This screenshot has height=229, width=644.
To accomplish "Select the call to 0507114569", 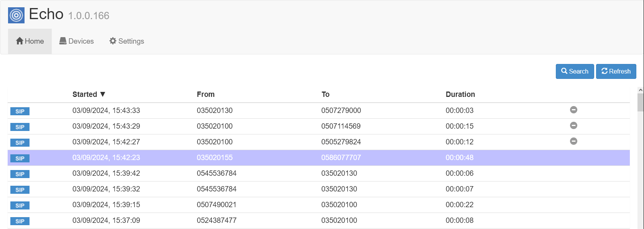I will pos(340,126).
